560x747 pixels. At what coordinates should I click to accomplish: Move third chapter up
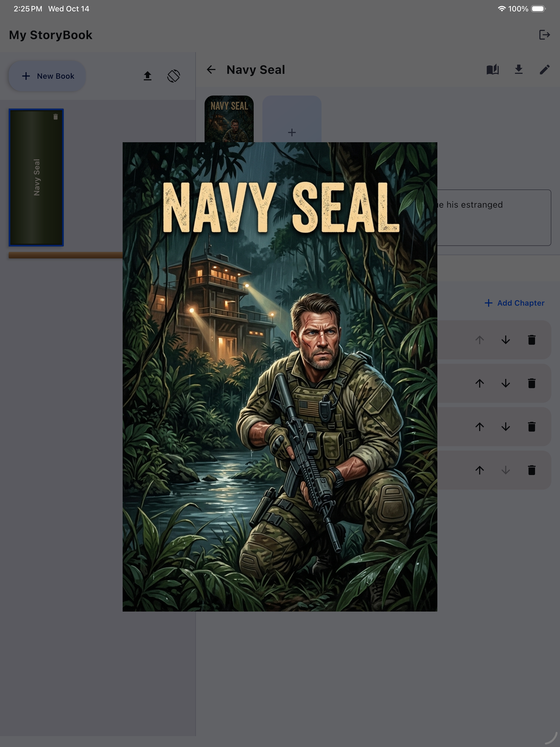tap(480, 426)
